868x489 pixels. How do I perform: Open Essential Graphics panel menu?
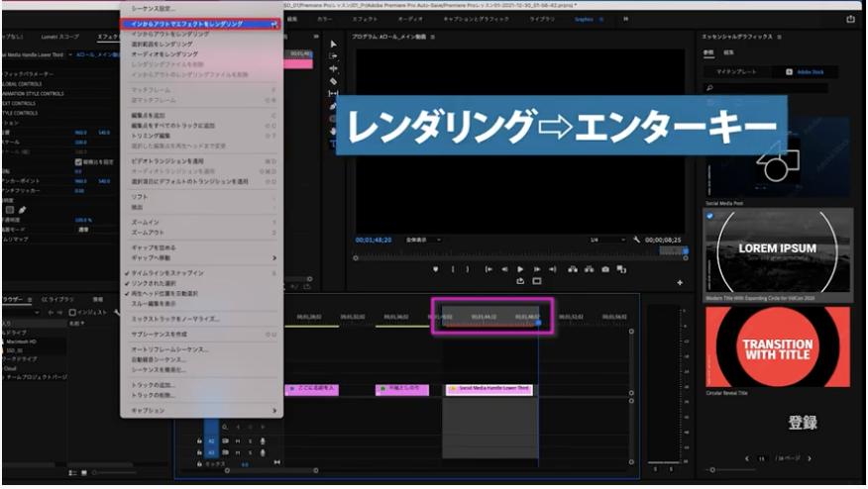[780, 37]
